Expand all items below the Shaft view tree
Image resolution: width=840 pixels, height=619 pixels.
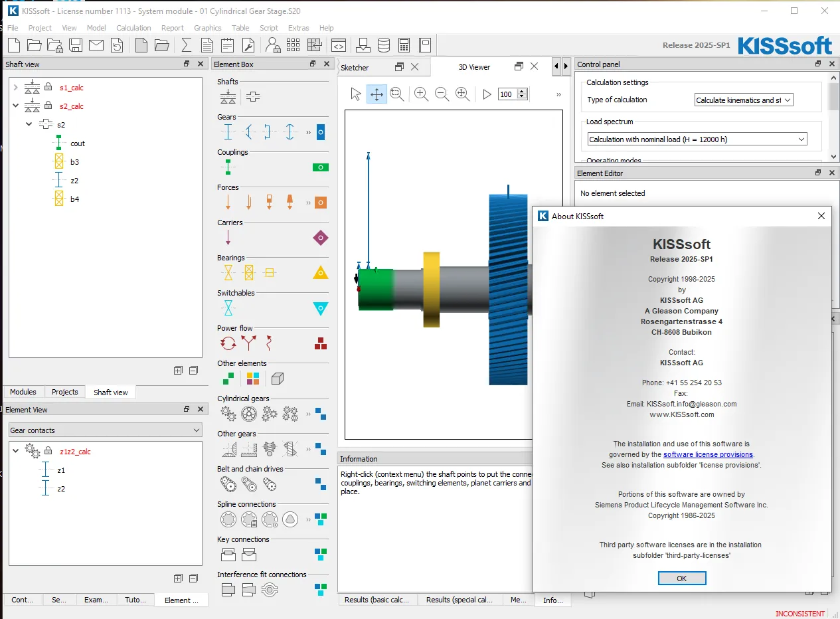tap(178, 371)
